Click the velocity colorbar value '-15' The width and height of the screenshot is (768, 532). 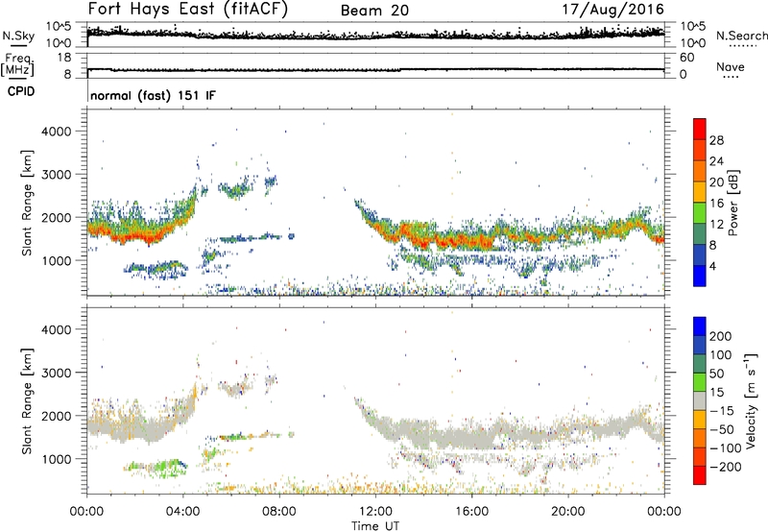click(722, 411)
